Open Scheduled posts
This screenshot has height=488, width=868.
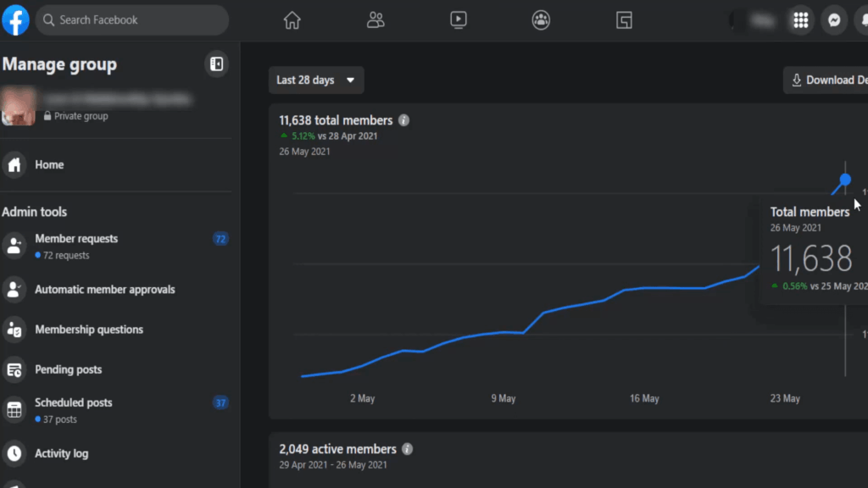116,410
